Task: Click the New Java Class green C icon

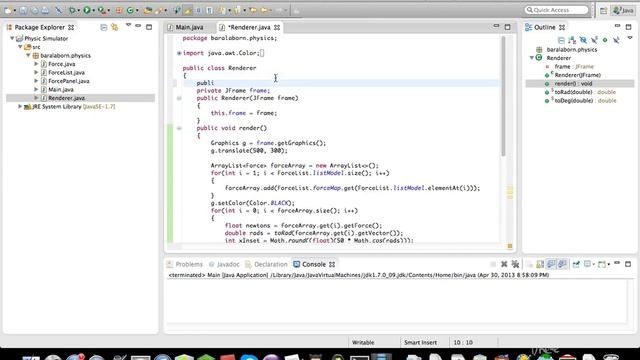Action: click(130, 10)
